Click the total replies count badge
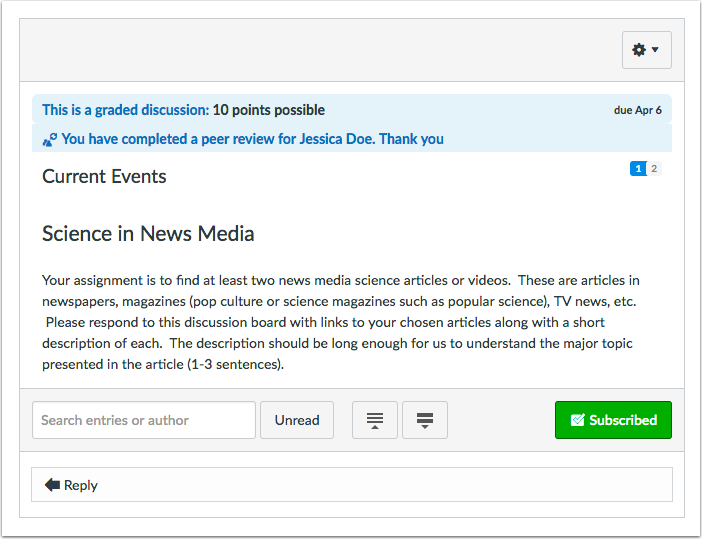Viewport: 702px width, 539px height. [x=654, y=169]
